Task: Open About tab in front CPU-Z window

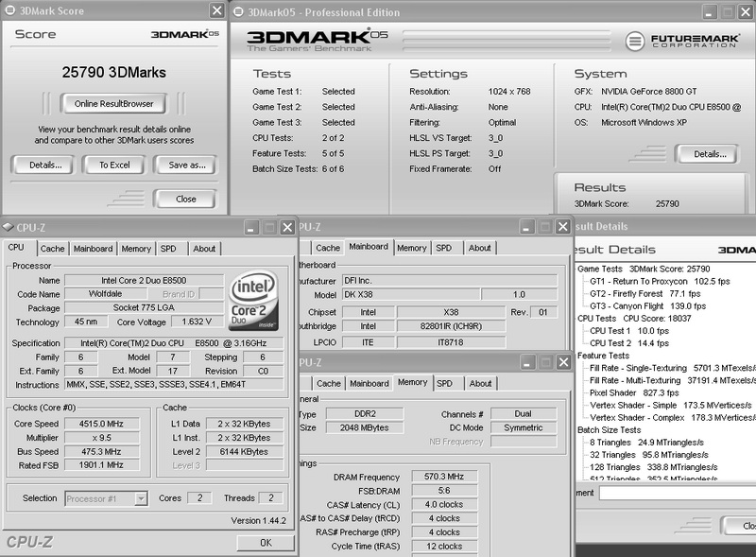Action: click(x=204, y=249)
